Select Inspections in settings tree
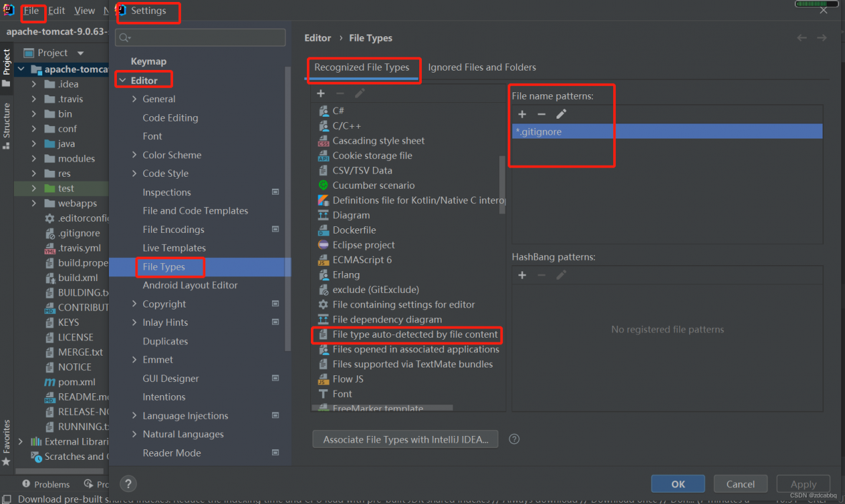Viewport: 845px width, 504px height. pos(166,193)
